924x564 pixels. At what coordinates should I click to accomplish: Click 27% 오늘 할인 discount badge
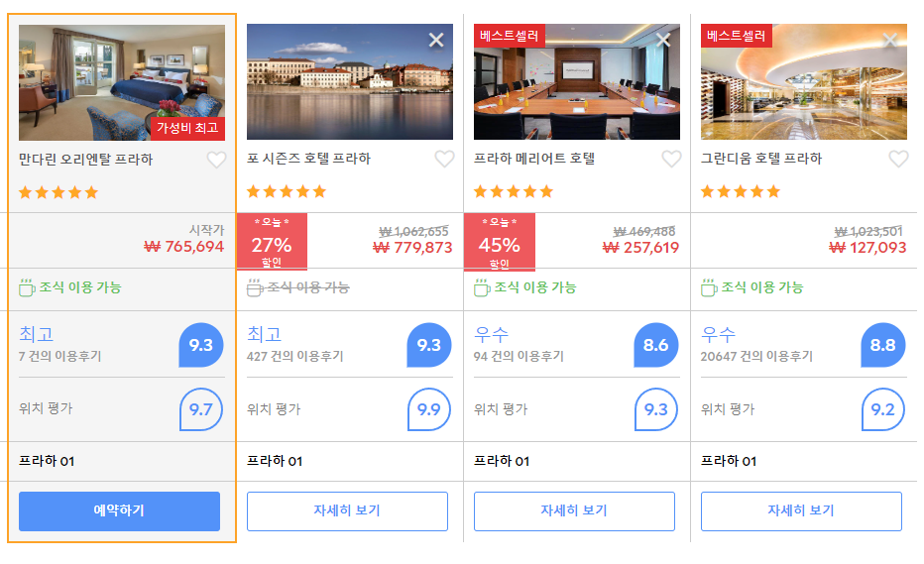click(x=272, y=242)
